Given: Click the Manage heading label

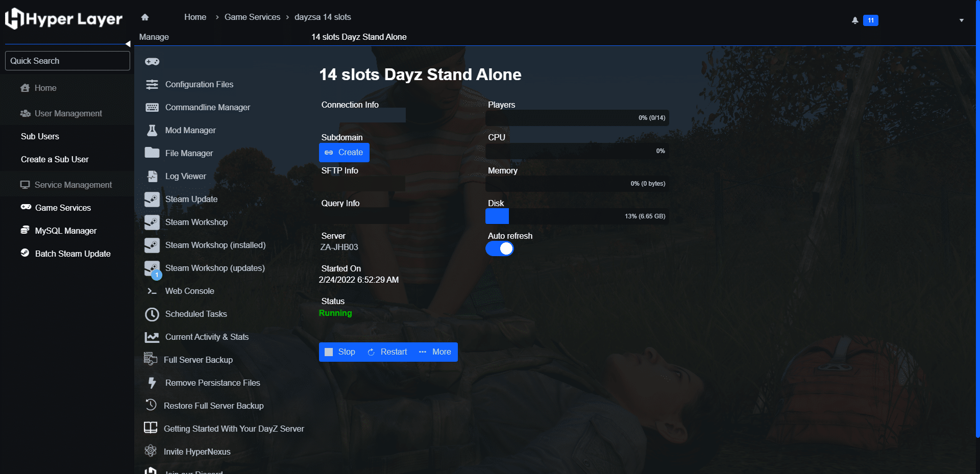Looking at the screenshot, I should (x=154, y=37).
